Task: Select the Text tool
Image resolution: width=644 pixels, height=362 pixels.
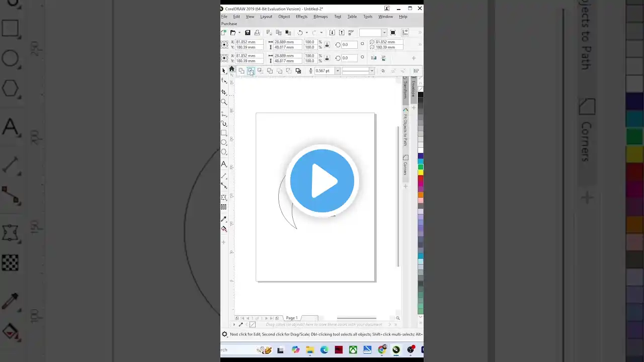Action: coord(224,164)
